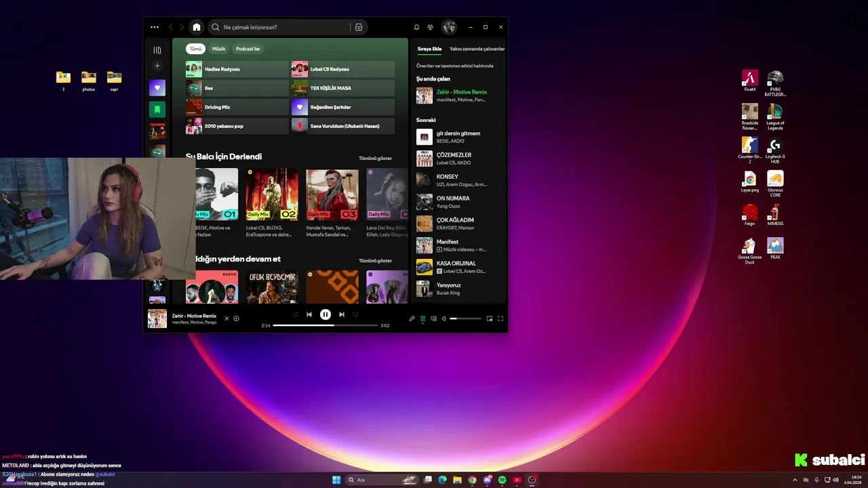This screenshot has height=488, width=868.
Task: Play Manifest music video from queue
Action: point(458,245)
